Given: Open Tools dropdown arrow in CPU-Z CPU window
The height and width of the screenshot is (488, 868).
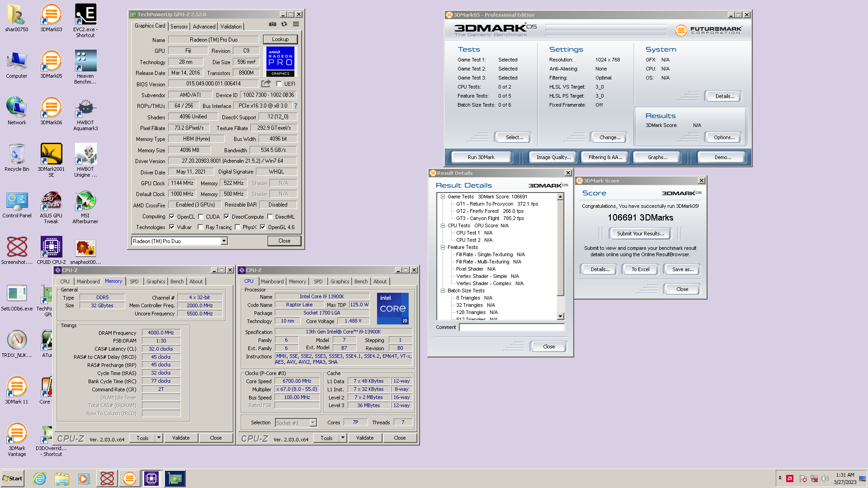Looking at the screenshot, I should tap(343, 438).
